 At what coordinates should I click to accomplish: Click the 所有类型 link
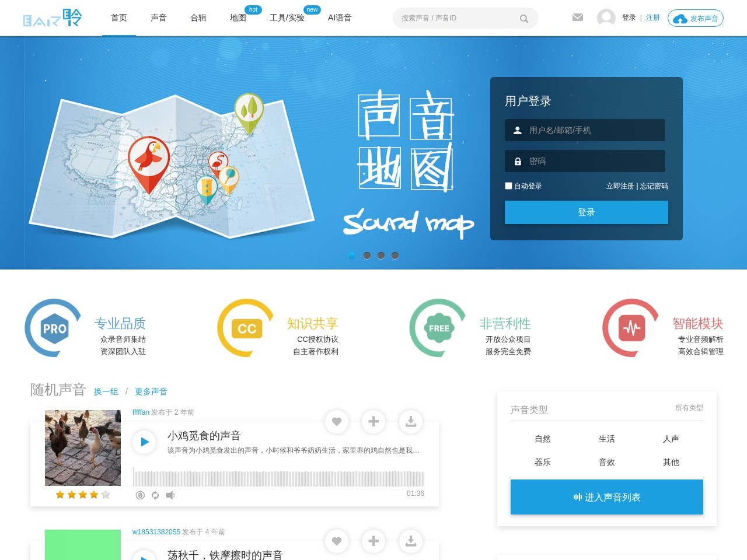click(689, 408)
